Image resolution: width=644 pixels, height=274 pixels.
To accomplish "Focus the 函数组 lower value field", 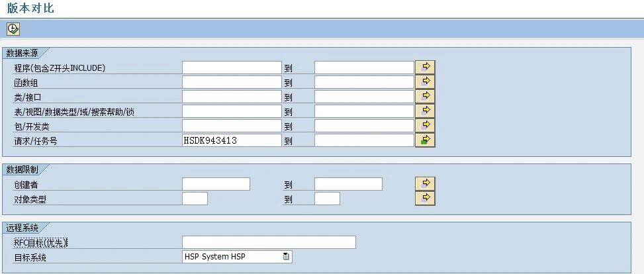I will [232, 82].
